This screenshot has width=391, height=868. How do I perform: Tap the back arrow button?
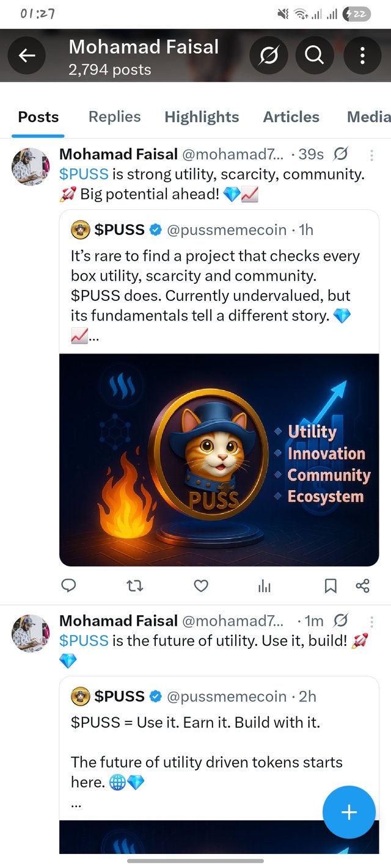(26, 56)
